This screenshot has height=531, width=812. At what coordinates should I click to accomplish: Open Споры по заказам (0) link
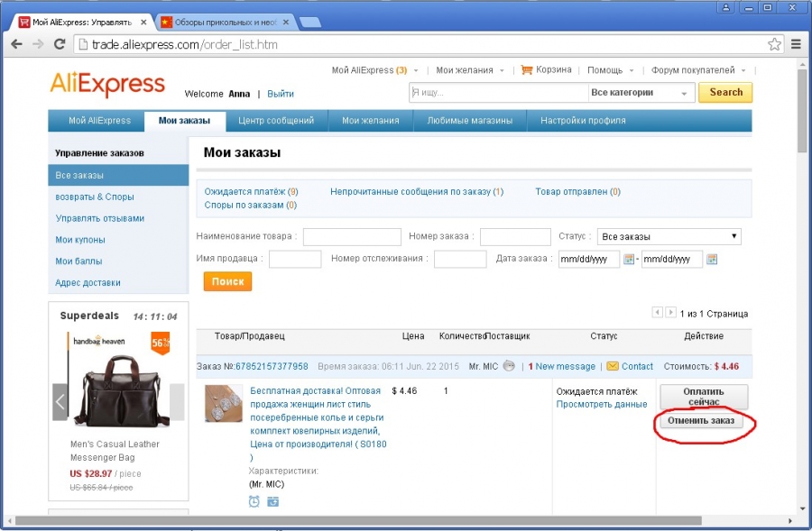(x=250, y=205)
